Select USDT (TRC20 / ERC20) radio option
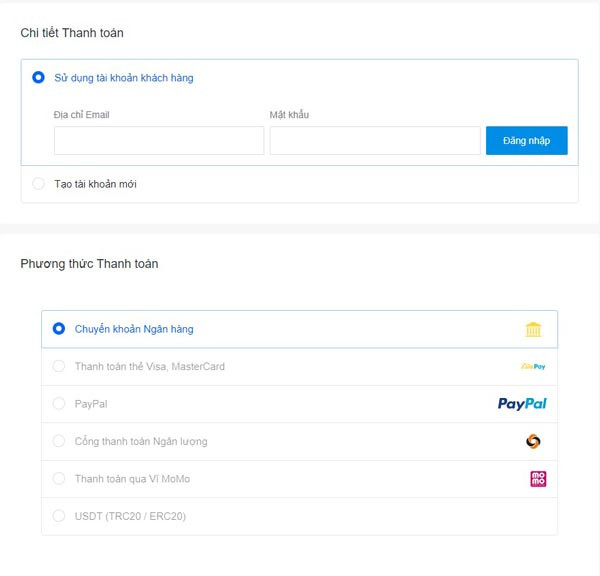This screenshot has width=600, height=576. click(59, 516)
